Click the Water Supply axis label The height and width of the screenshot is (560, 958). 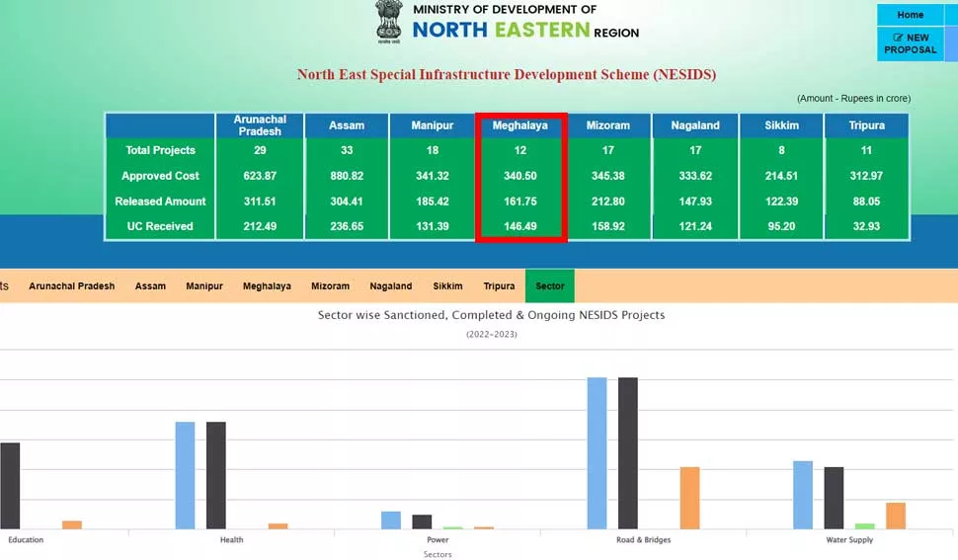click(x=849, y=540)
